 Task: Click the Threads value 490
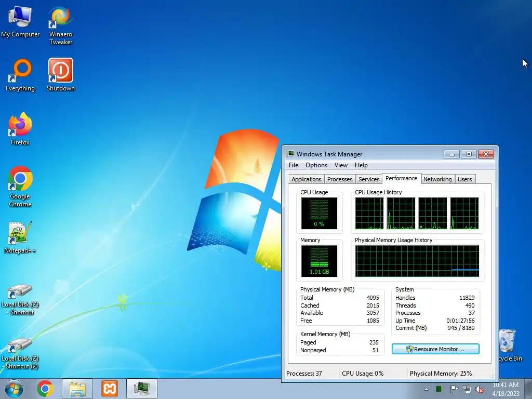470,305
